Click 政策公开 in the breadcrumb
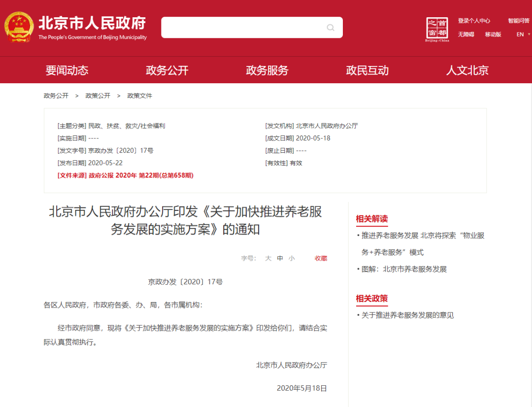Image resolution: width=532 pixels, height=407 pixels. (98, 96)
